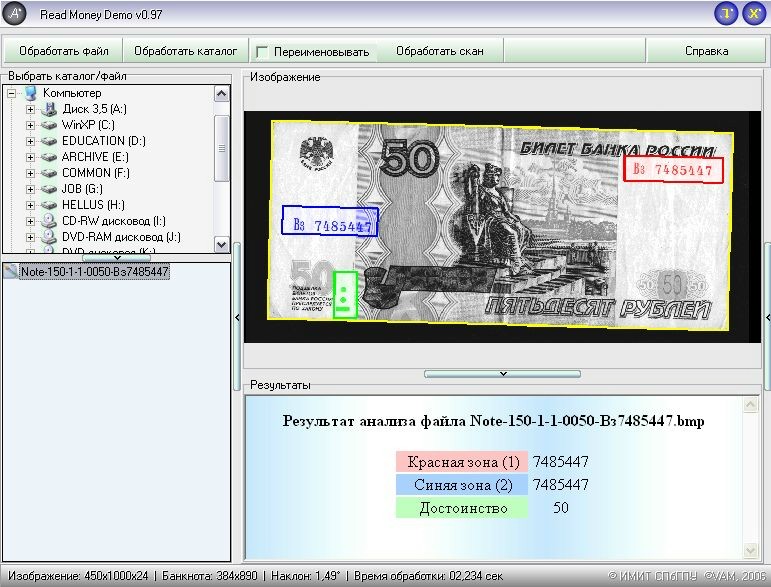Enable the Переименовывать checkbox

[262, 51]
